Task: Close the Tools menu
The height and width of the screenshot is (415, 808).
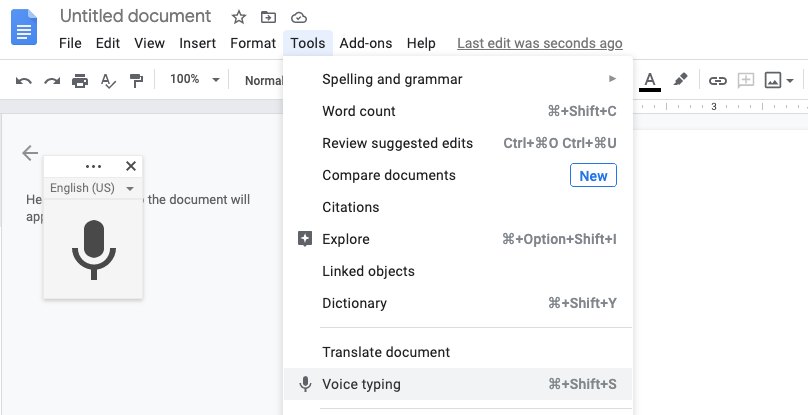Action: point(308,43)
